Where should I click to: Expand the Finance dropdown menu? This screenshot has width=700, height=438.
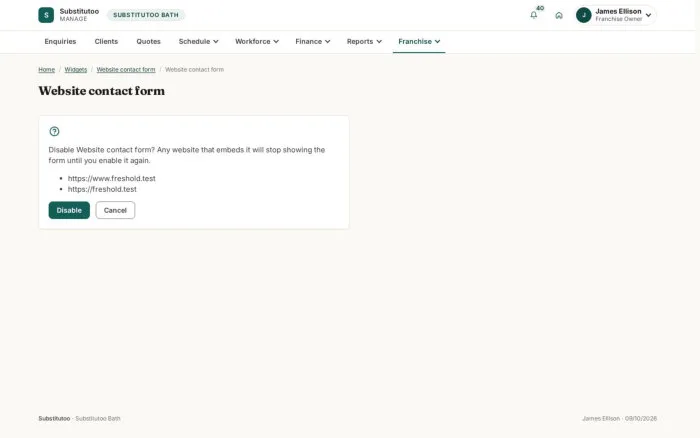[x=312, y=42]
